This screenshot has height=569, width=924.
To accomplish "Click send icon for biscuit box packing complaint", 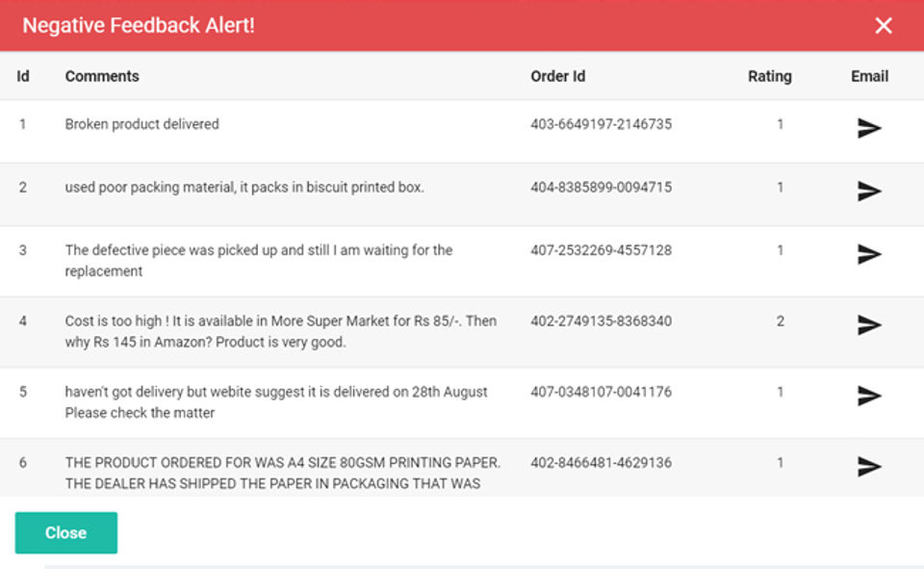I will pos(869,191).
